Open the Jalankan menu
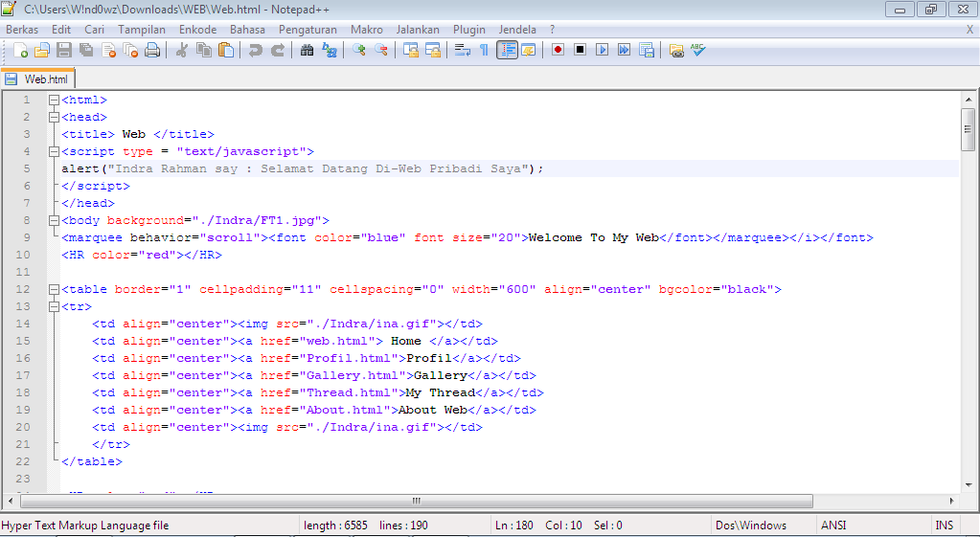 click(x=418, y=30)
